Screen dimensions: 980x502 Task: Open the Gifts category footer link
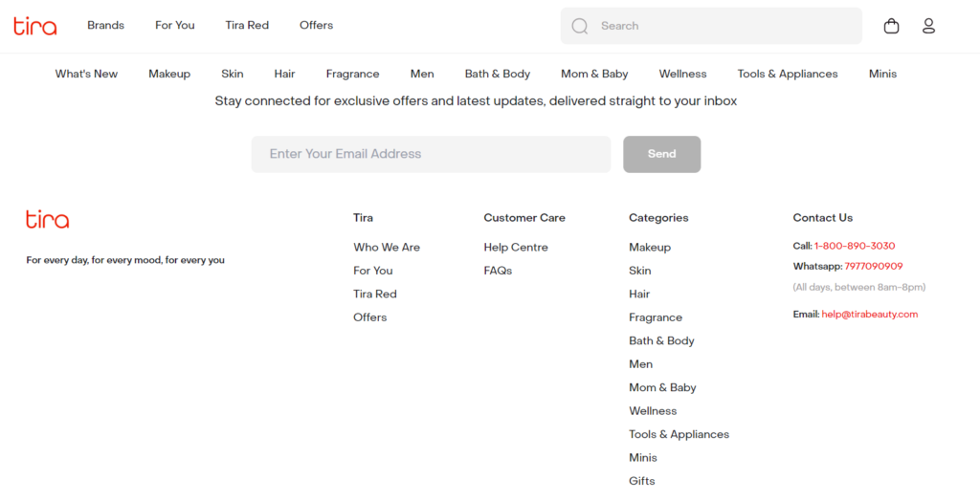click(642, 481)
